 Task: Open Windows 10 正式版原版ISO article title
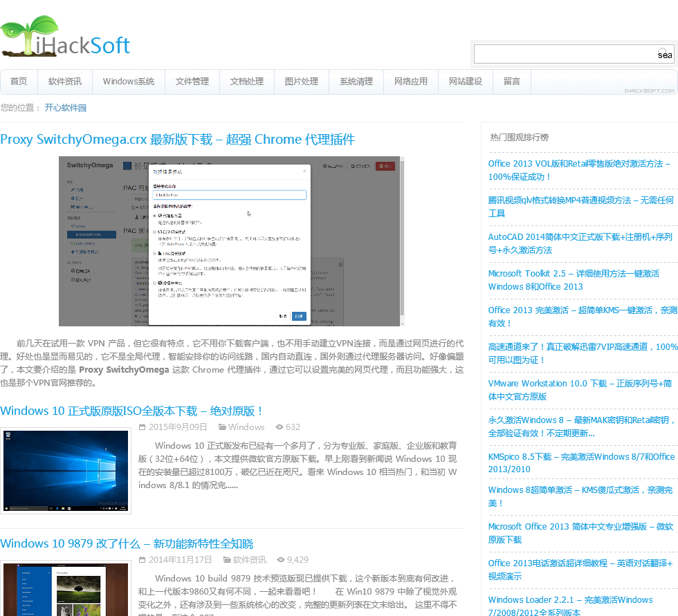[x=131, y=411]
